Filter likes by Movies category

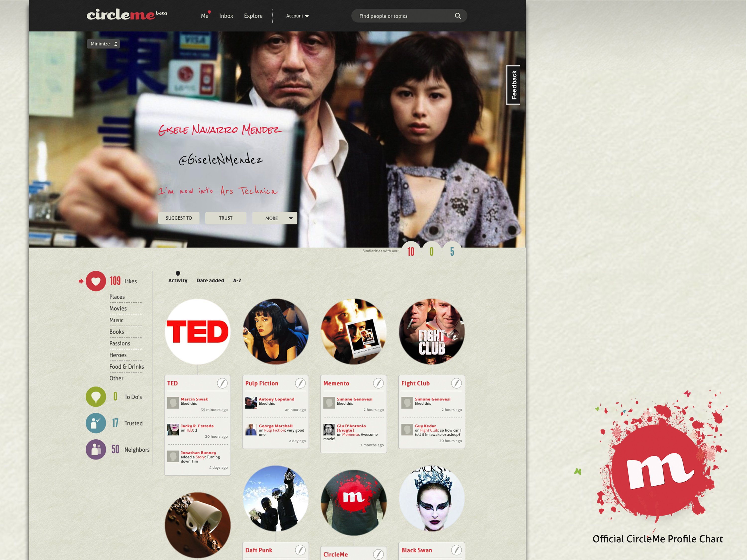point(118,309)
